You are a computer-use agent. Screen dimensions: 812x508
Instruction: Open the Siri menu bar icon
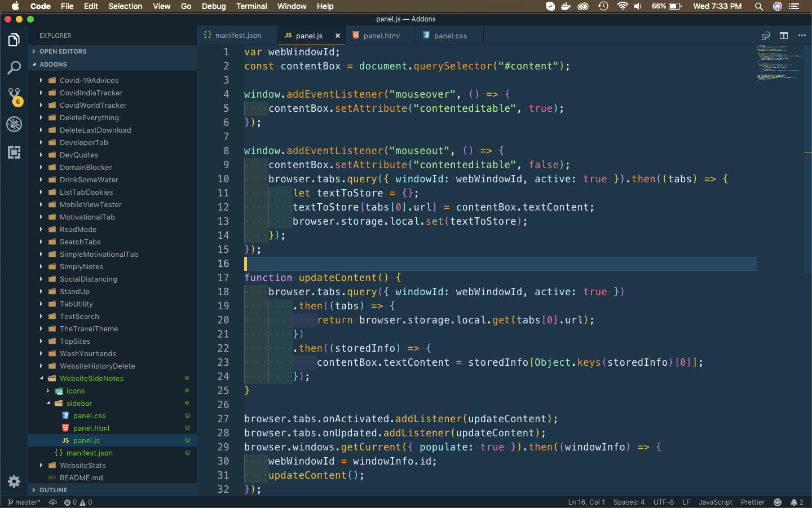point(778,6)
